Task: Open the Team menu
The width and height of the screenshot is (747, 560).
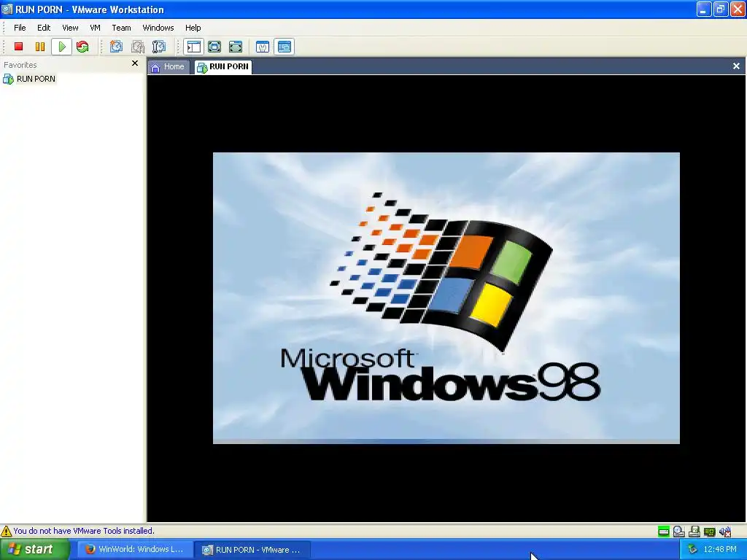Action: [x=121, y=28]
